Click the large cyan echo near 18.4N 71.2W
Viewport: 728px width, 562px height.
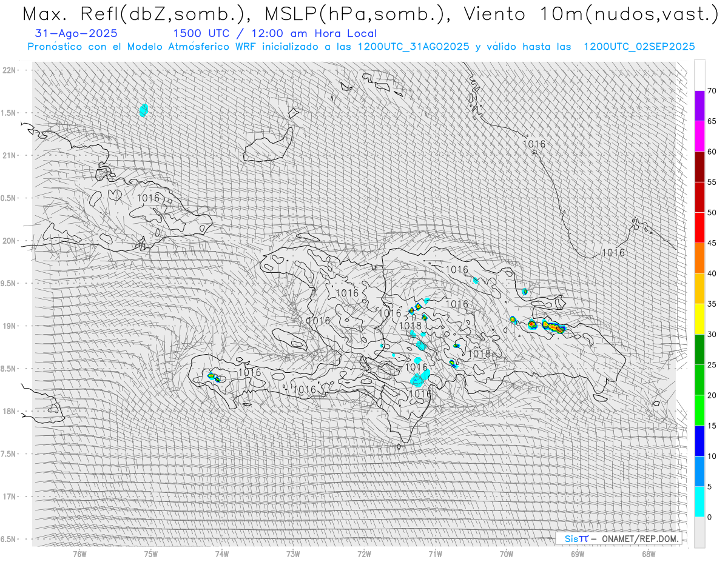[x=419, y=379]
